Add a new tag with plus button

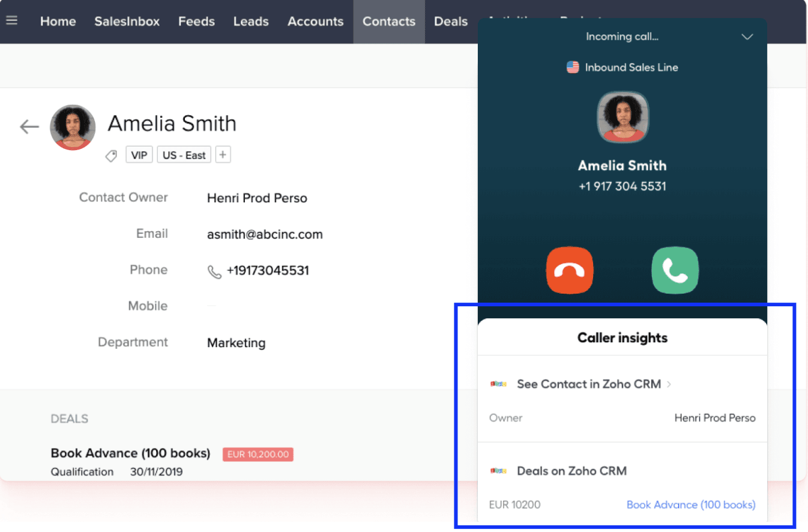point(223,155)
